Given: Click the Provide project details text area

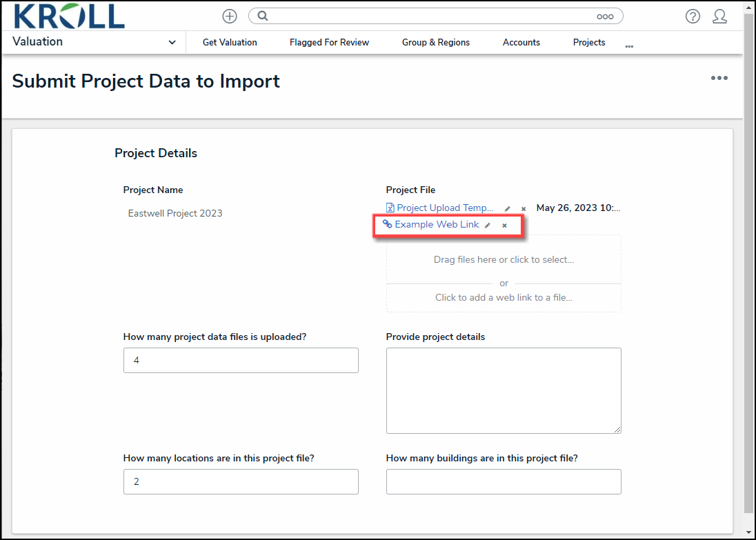Looking at the screenshot, I should [504, 390].
